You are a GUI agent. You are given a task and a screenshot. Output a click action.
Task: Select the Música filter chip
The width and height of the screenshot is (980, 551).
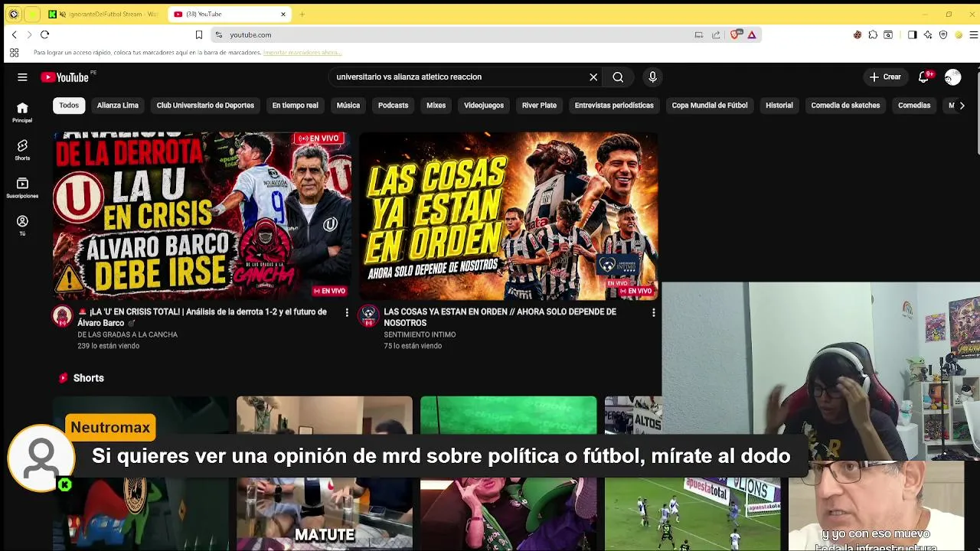pyautogui.click(x=348, y=106)
